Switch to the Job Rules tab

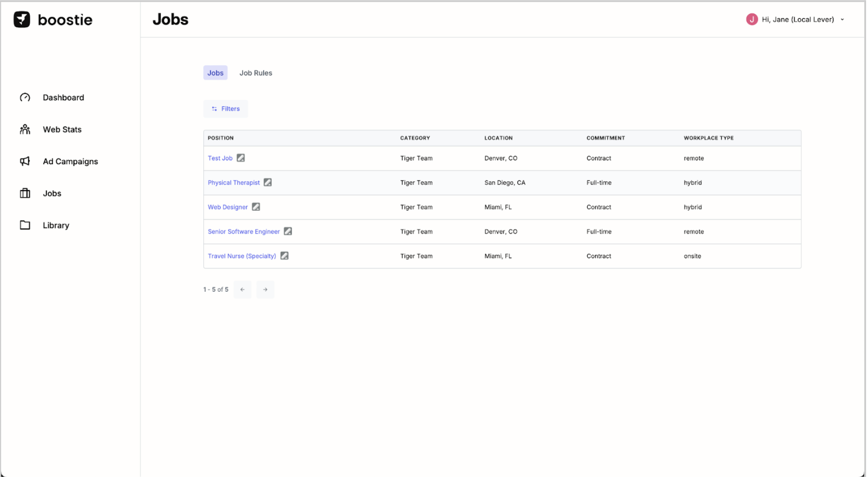coord(256,73)
